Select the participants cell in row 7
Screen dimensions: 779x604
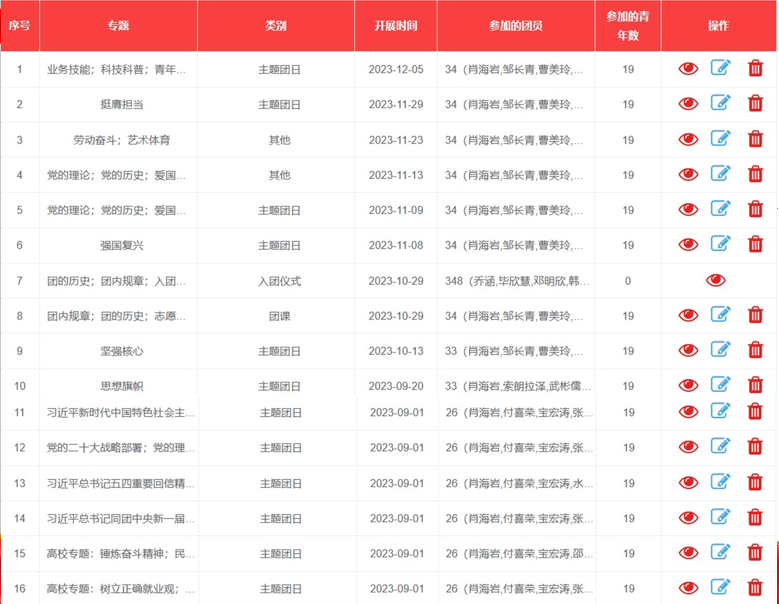pyautogui.click(x=516, y=281)
